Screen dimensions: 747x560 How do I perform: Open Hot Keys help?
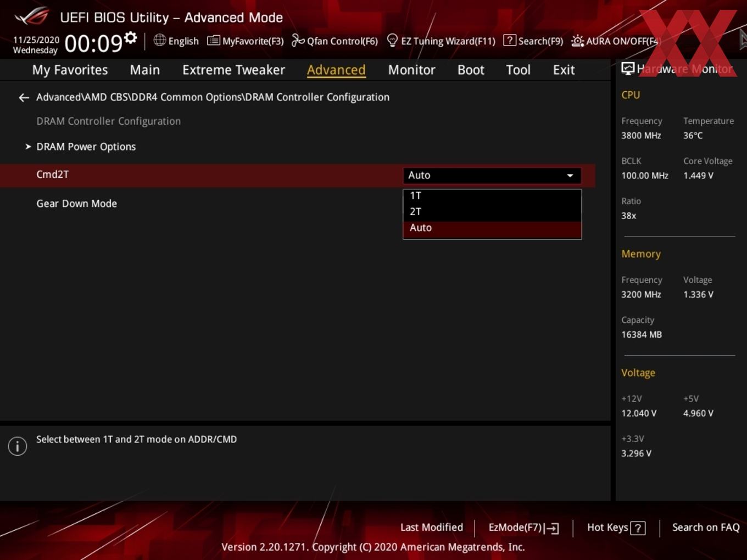616,528
